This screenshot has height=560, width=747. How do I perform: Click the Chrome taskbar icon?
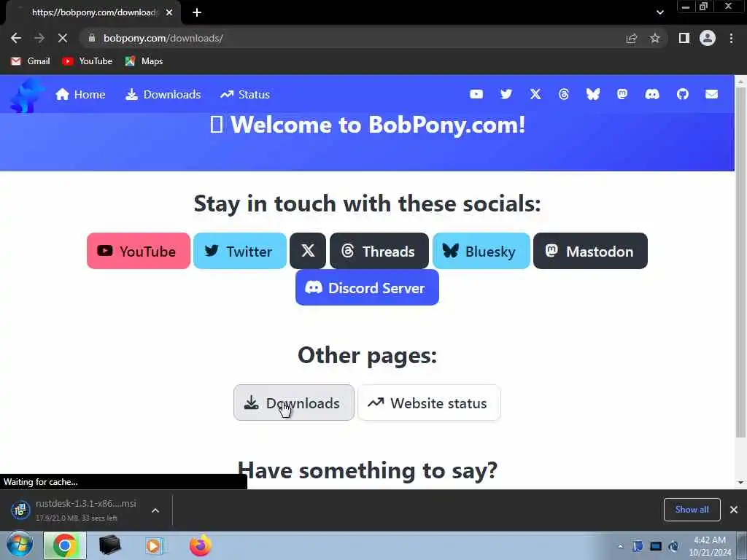tap(65, 545)
